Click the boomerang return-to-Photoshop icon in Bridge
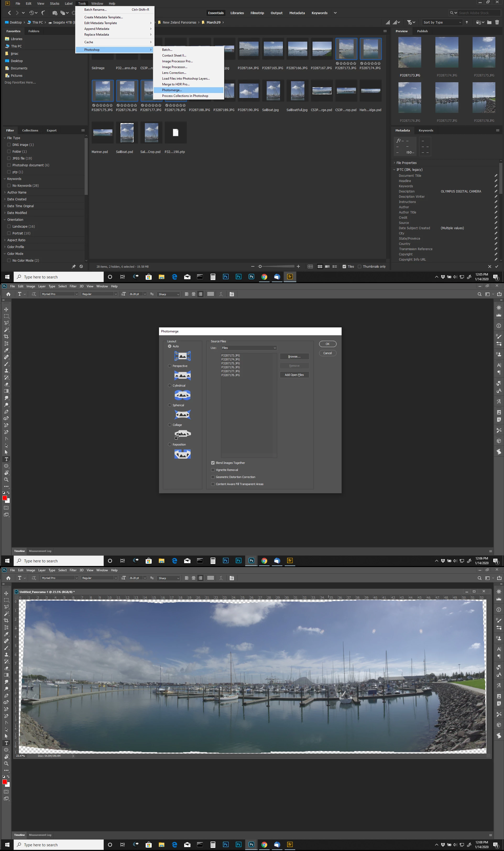Image resolution: width=504 pixels, height=851 pixels. point(43,13)
